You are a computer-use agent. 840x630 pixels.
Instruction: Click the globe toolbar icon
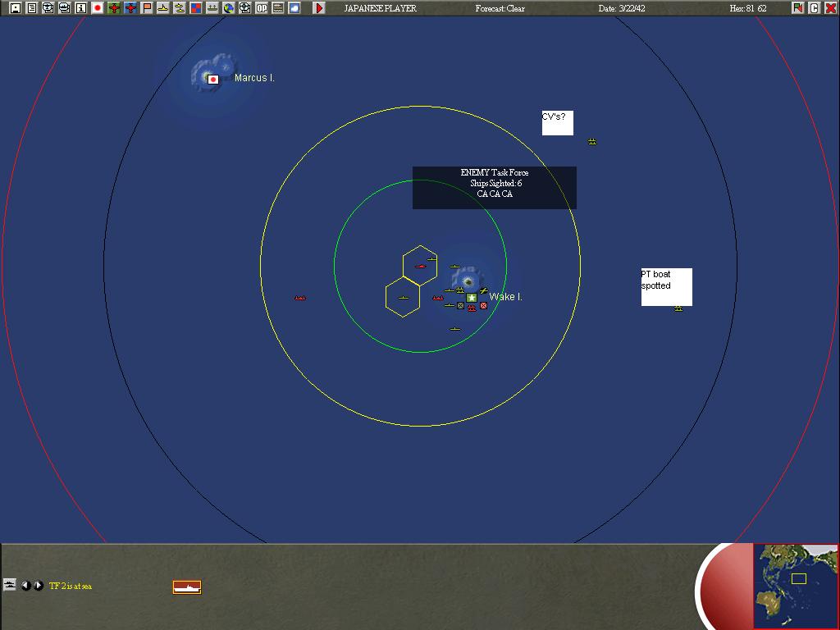click(x=229, y=8)
